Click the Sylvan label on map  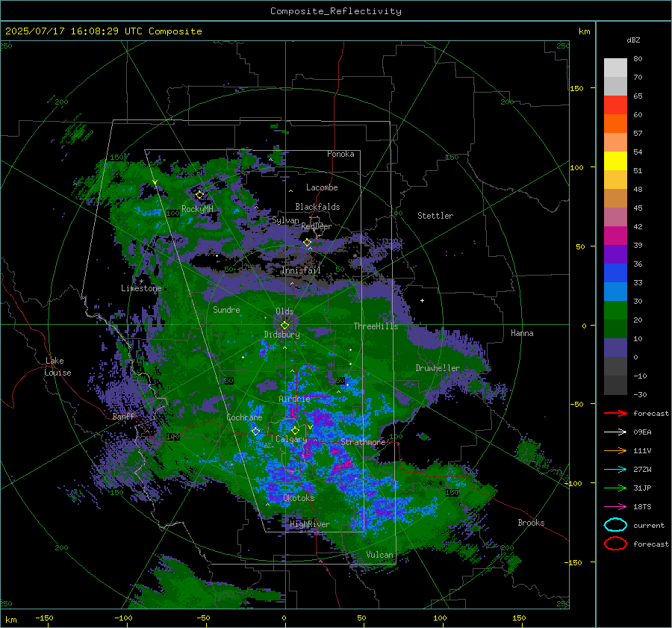click(x=285, y=220)
